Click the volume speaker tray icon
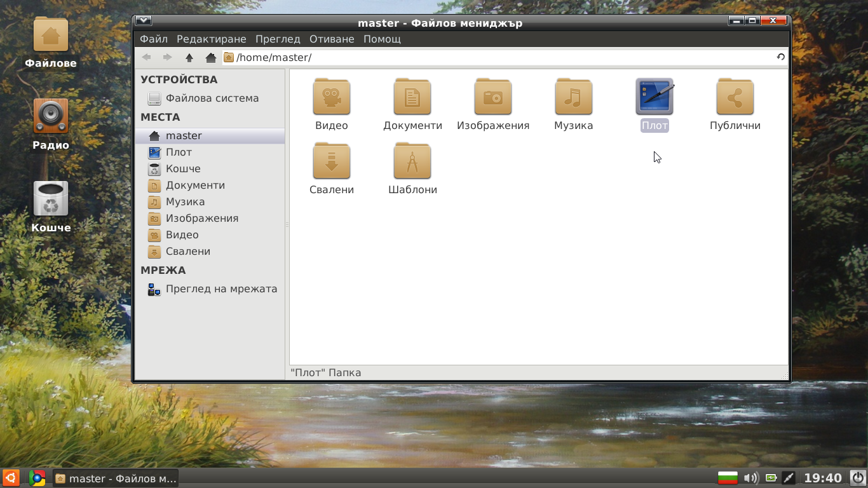The height and width of the screenshot is (488, 868). point(751,478)
